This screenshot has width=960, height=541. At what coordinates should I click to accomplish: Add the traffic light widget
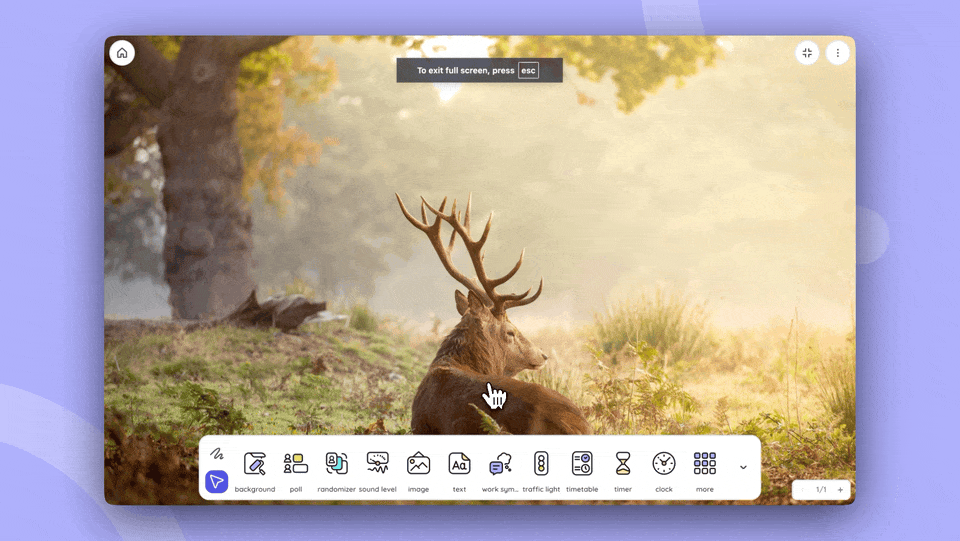(541, 471)
